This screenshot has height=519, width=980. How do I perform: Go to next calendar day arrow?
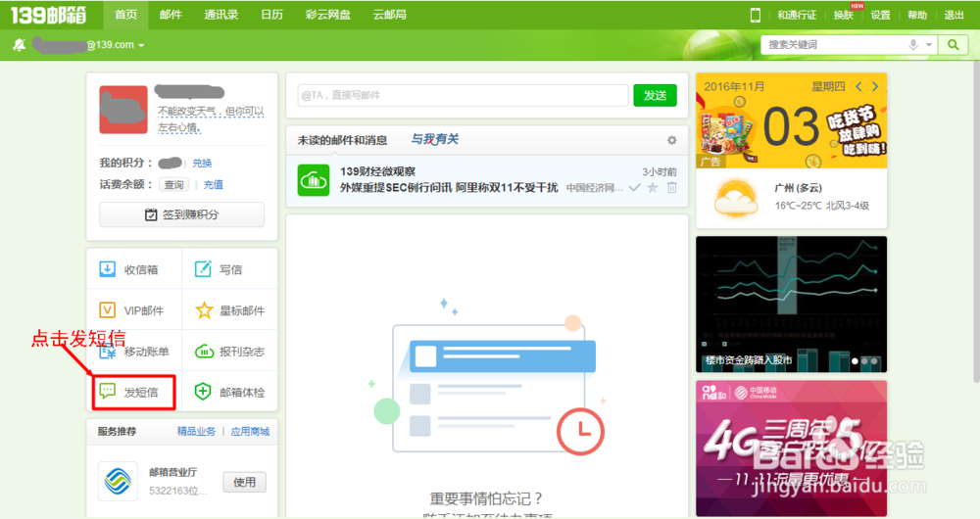875,86
